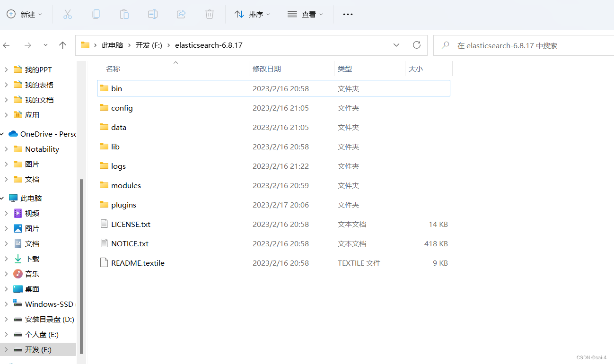Click elasticsearch-6.8.17 in the breadcrumb
The width and height of the screenshot is (614, 364).
pos(209,45)
